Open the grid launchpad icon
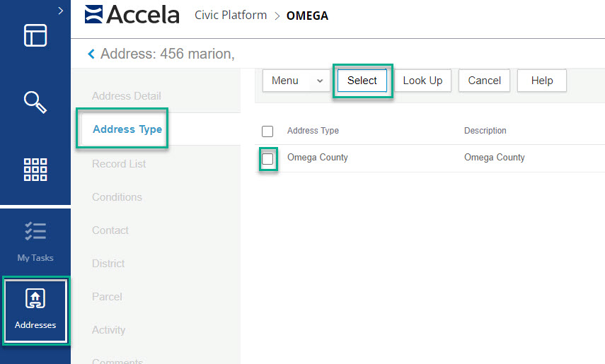The width and height of the screenshot is (605, 364). point(35,170)
